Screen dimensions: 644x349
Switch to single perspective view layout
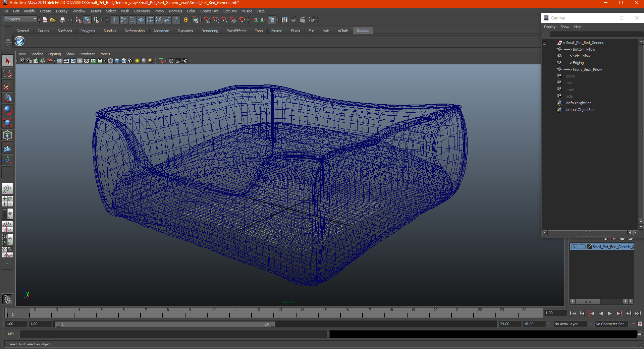(x=7, y=189)
